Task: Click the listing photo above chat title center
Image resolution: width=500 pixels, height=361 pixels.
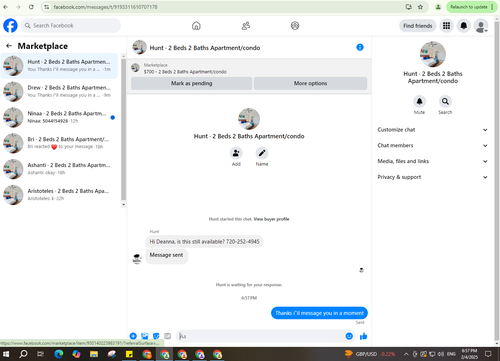Action: click(249, 119)
